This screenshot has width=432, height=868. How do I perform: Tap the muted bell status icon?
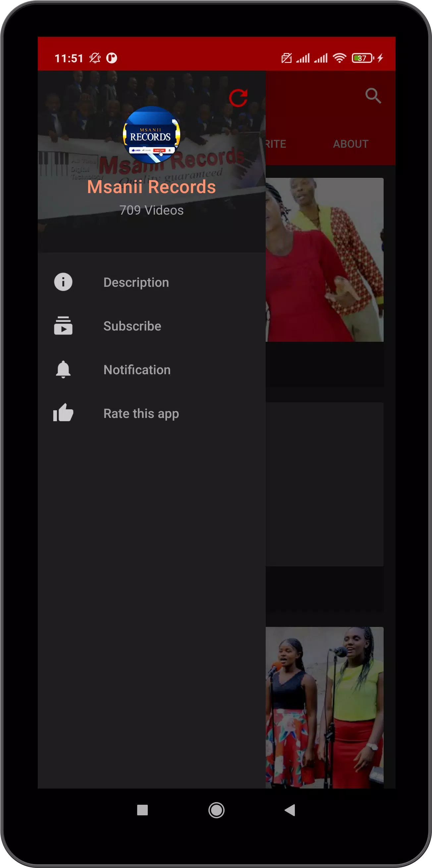click(95, 58)
